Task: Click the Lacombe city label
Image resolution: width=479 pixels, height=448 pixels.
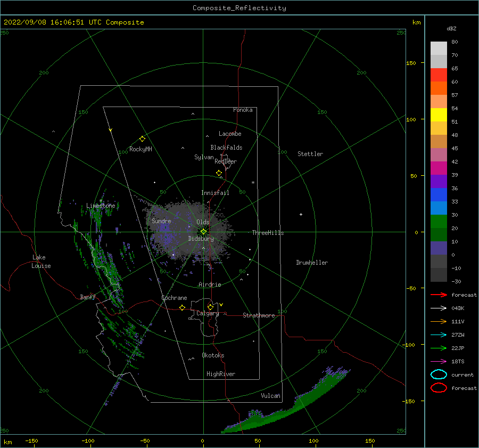Action: pyautogui.click(x=230, y=134)
